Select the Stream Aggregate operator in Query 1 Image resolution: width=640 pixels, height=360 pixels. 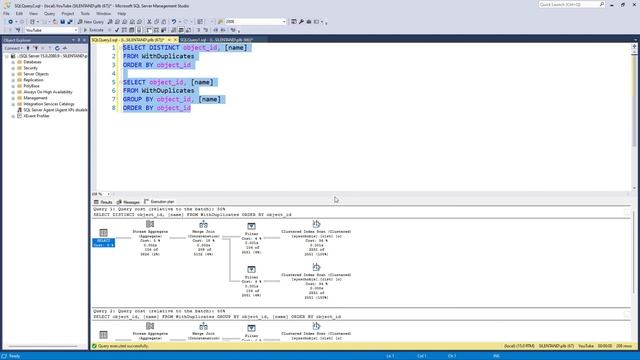pyautogui.click(x=150, y=238)
